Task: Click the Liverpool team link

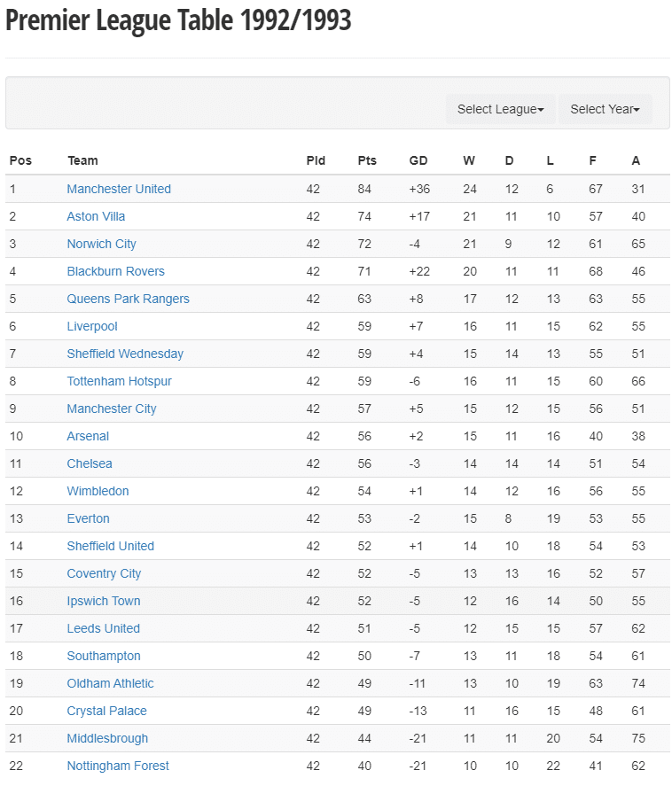Action: click(92, 326)
